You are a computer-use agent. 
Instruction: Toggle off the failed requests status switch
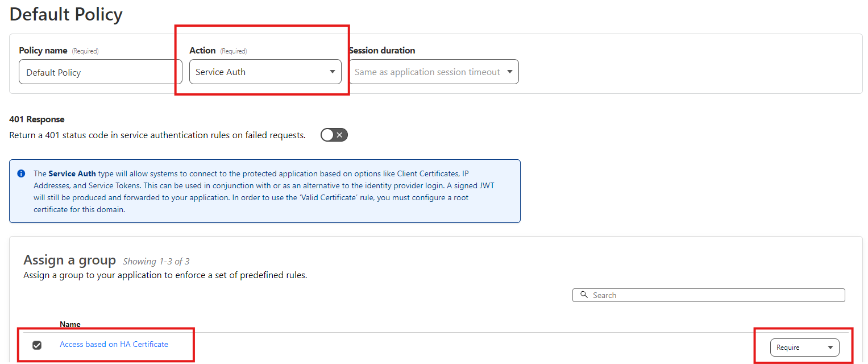pos(334,135)
